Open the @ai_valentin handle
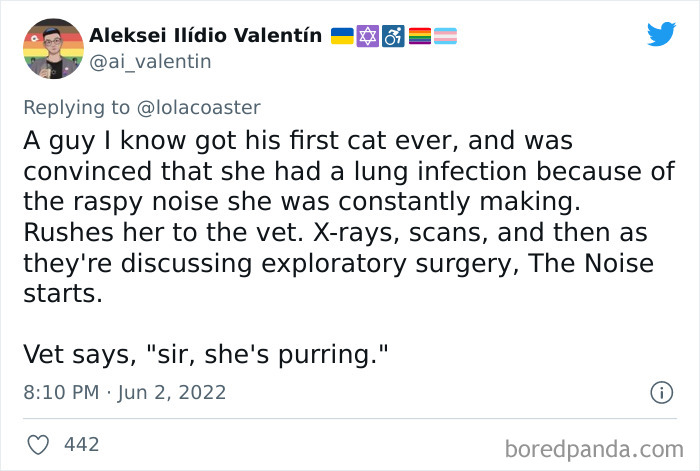700x471 pixels. [150, 62]
